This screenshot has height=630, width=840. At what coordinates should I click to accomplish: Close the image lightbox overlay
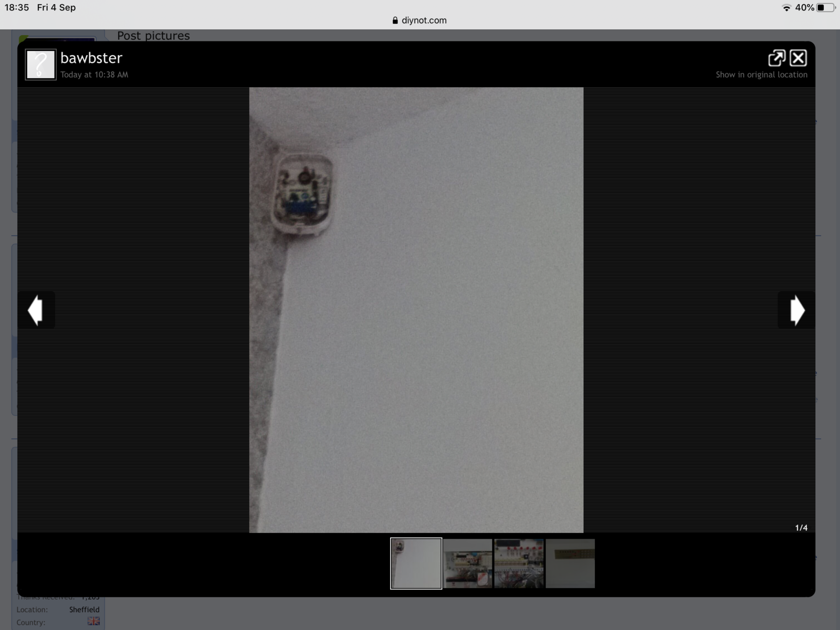tap(798, 58)
